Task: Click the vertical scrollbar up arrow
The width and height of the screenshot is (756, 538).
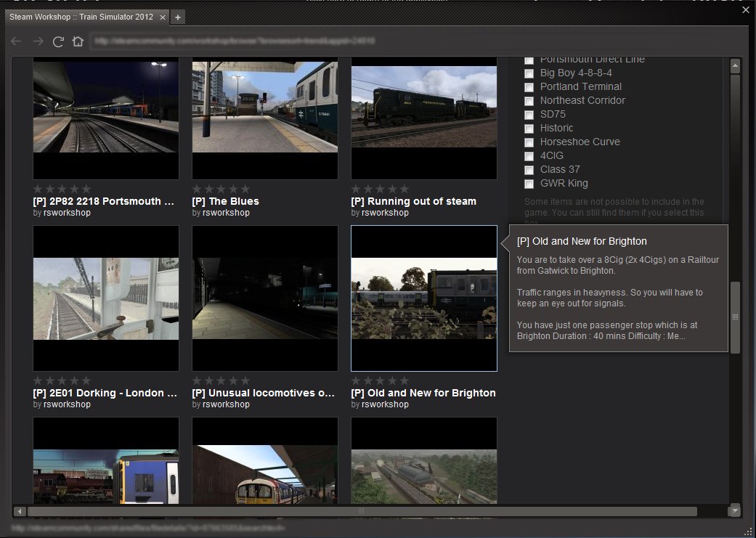Action: (x=735, y=66)
